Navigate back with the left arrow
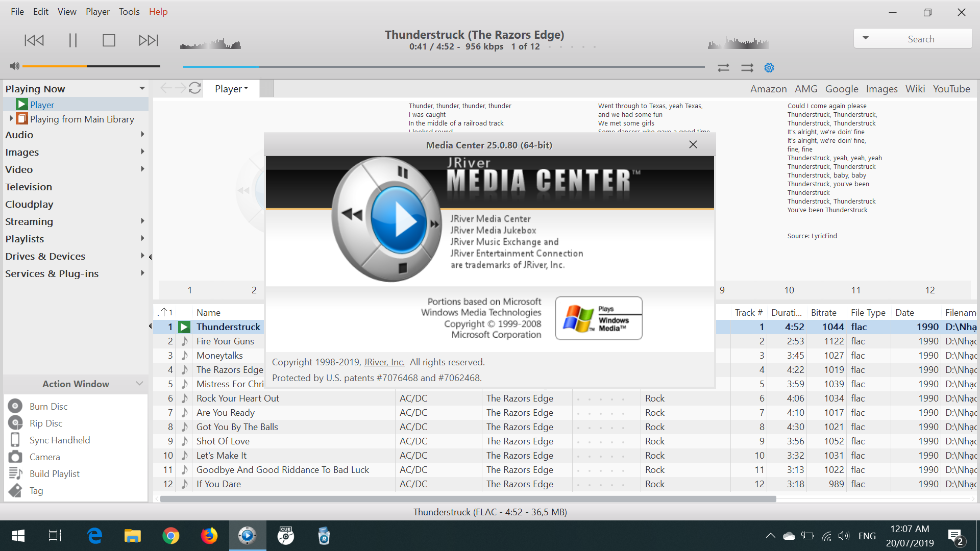 165,88
